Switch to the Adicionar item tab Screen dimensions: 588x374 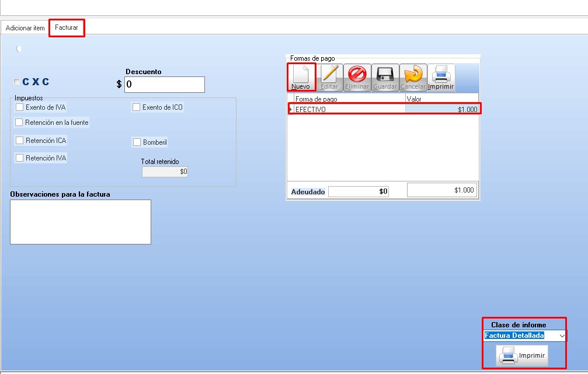point(25,28)
